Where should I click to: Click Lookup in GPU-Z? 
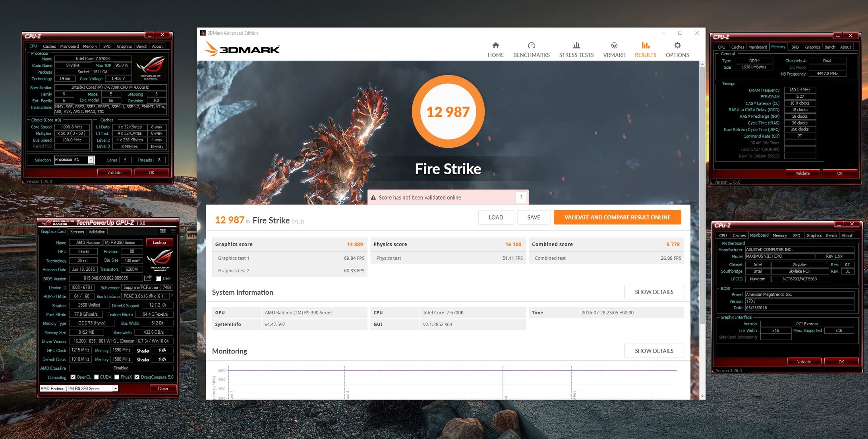tap(159, 243)
